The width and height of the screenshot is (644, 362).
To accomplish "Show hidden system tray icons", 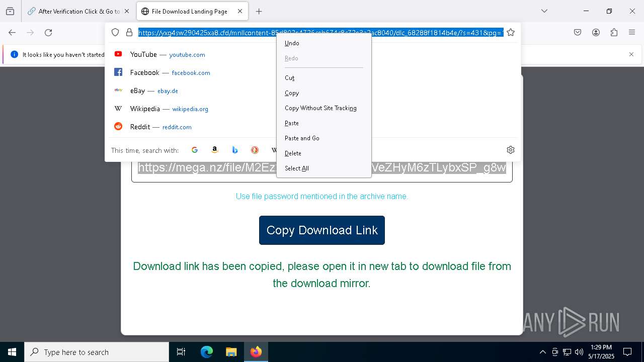I will pos(542,352).
